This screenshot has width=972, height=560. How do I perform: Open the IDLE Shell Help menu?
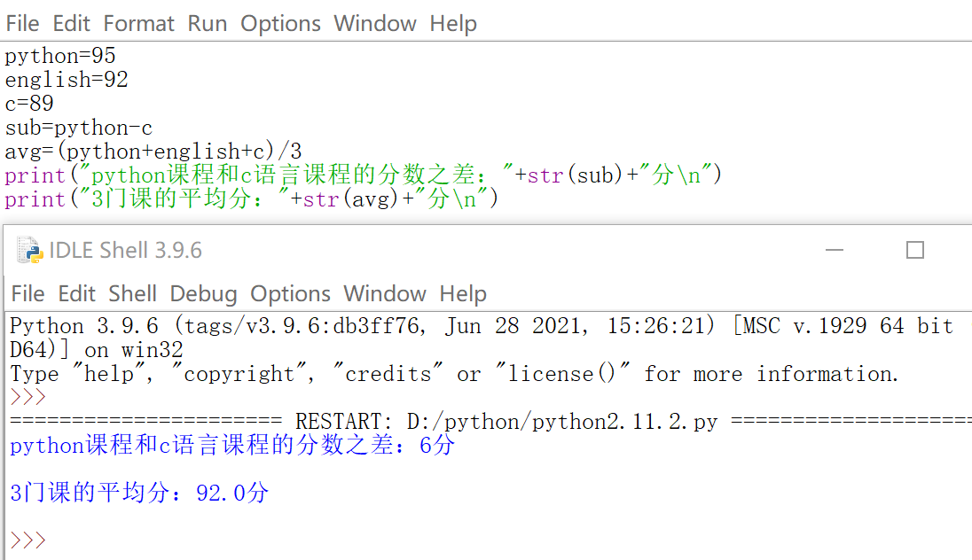pos(463,293)
